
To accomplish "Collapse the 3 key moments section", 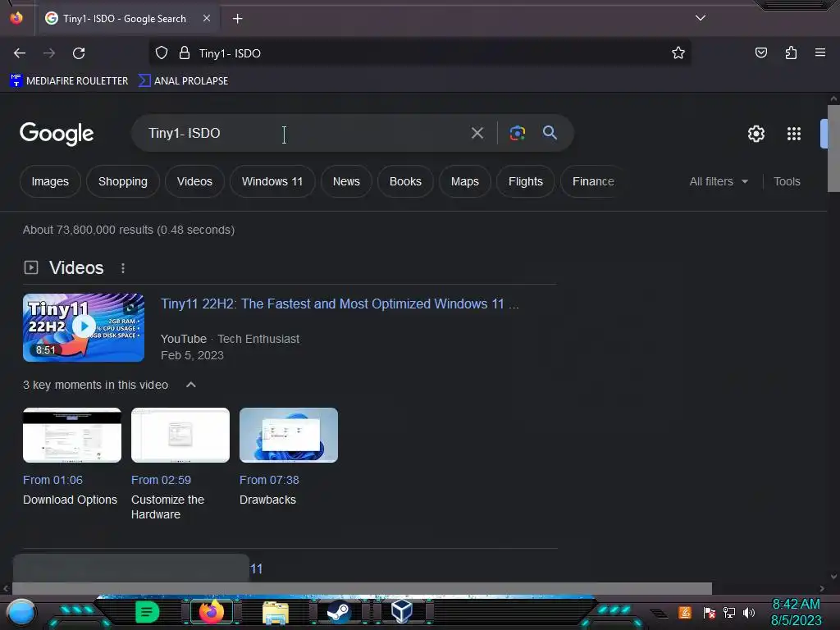I will click(x=190, y=385).
